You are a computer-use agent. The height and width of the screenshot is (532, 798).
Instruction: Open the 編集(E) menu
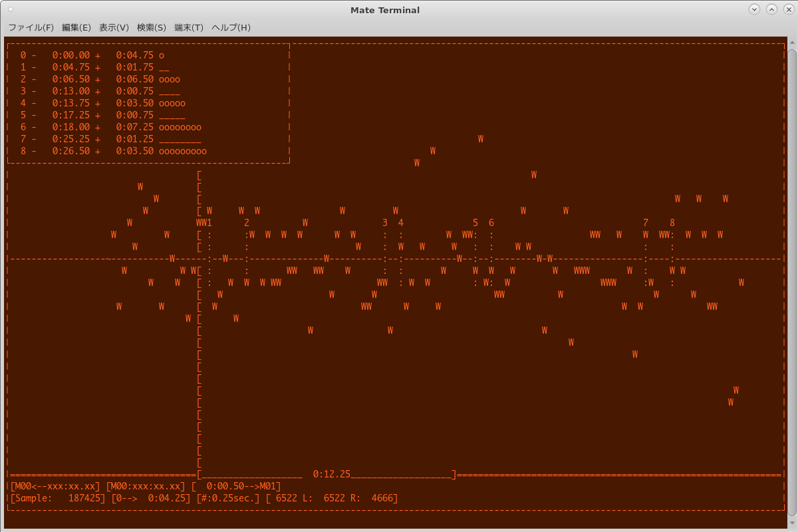[76, 27]
